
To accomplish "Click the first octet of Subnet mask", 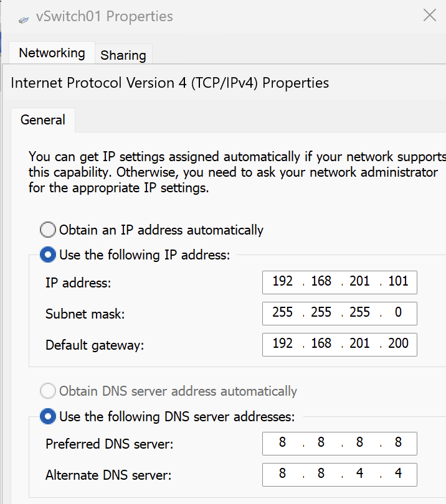I will (x=283, y=313).
